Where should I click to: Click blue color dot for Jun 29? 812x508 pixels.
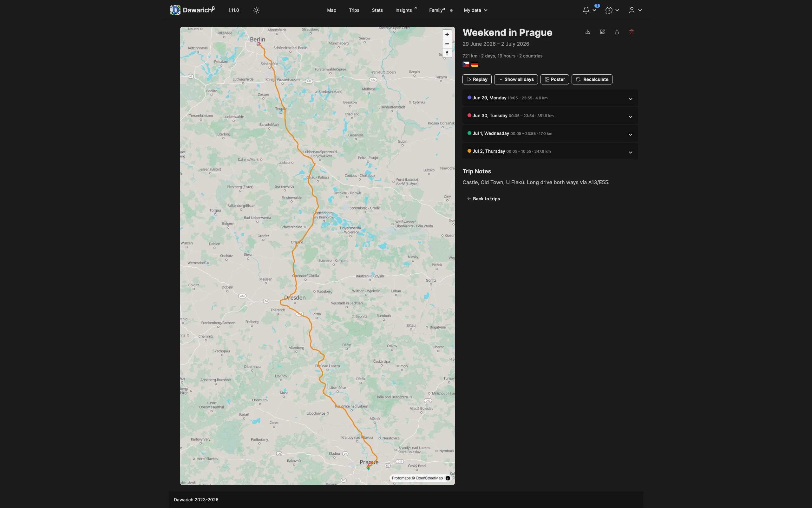[469, 98]
